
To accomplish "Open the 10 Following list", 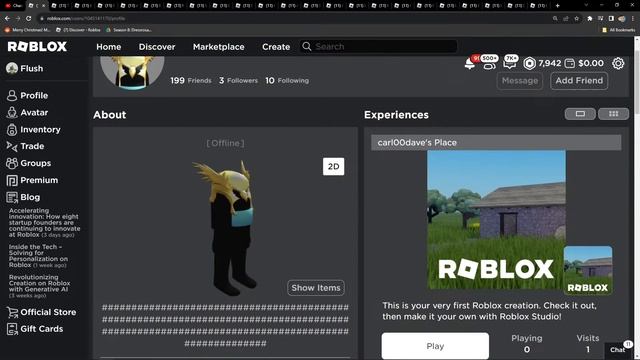I will (287, 80).
